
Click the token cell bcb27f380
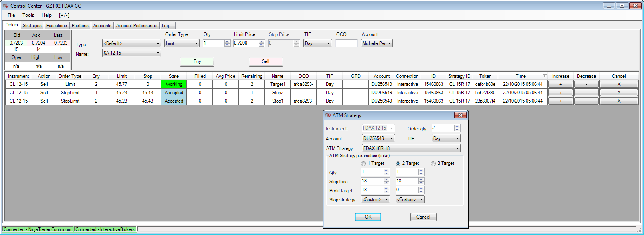(485, 93)
